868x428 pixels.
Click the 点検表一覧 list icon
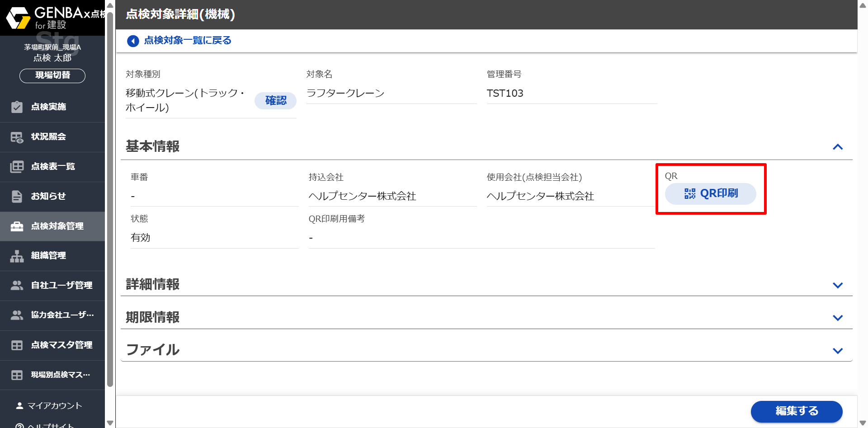coord(17,167)
